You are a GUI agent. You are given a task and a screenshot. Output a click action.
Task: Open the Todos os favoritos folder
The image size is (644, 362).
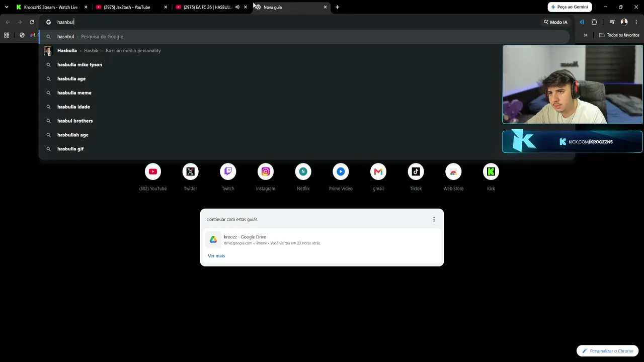point(619,35)
